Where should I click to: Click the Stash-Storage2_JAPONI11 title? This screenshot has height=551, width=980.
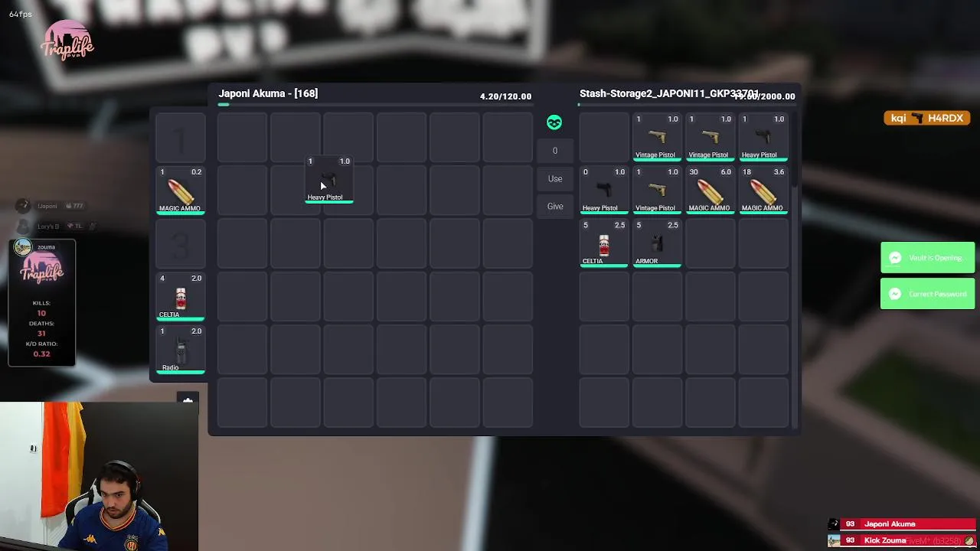click(x=669, y=93)
